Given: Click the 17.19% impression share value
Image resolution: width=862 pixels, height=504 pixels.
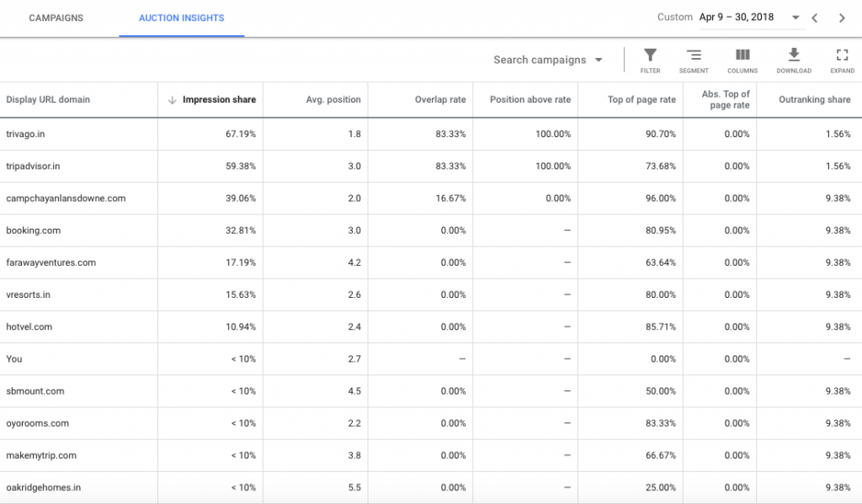Looking at the screenshot, I should [x=240, y=263].
